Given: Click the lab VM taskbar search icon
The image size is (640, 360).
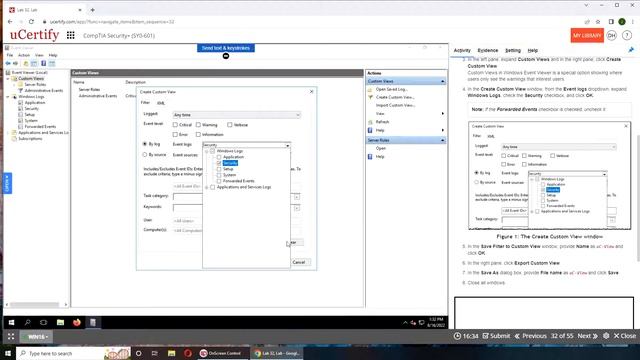Looking at the screenshot, I should pos(28,322).
